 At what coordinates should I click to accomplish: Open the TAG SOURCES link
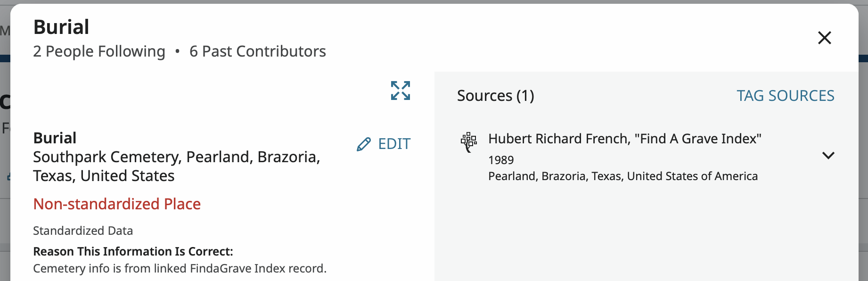point(785,96)
